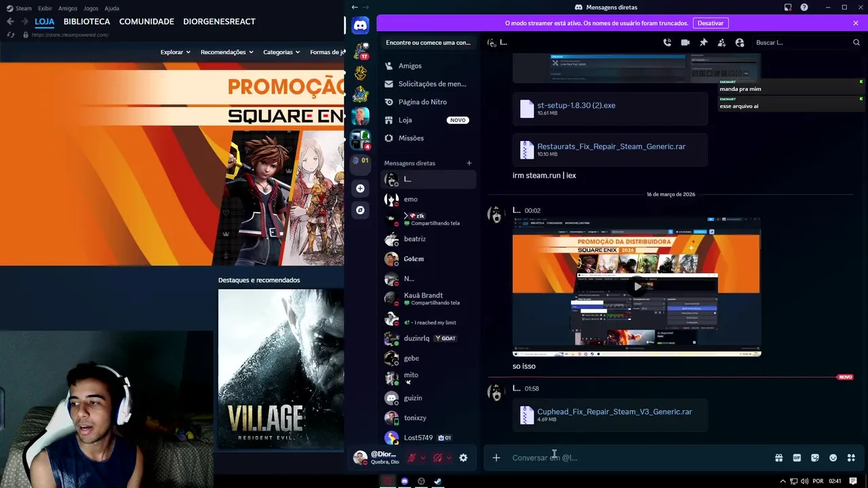Open Resident Evil Village thumbnail in Steam

(x=281, y=369)
